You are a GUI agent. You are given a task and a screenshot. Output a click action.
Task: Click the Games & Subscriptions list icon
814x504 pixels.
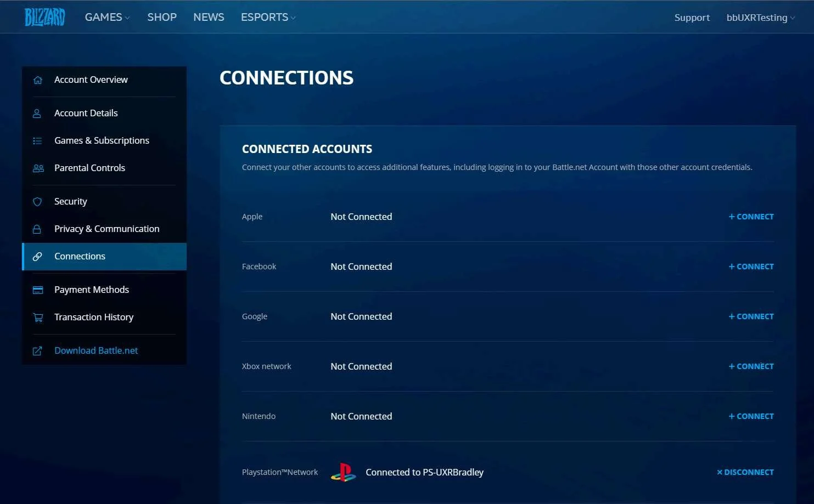point(37,141)
